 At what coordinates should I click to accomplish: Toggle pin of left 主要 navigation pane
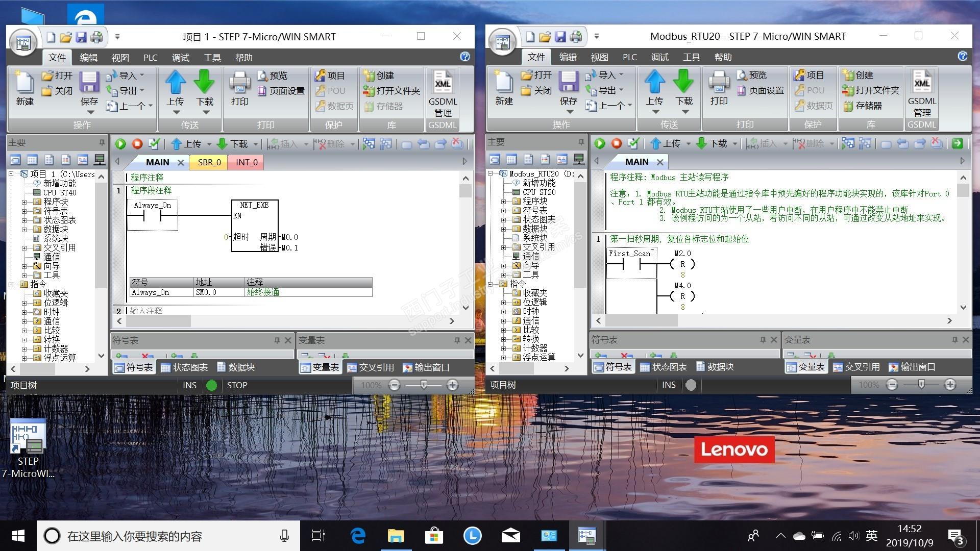pos(102,142)
